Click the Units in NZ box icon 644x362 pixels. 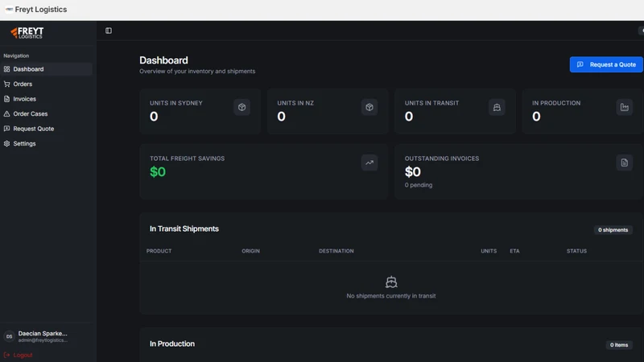click(x=369, y=107)
